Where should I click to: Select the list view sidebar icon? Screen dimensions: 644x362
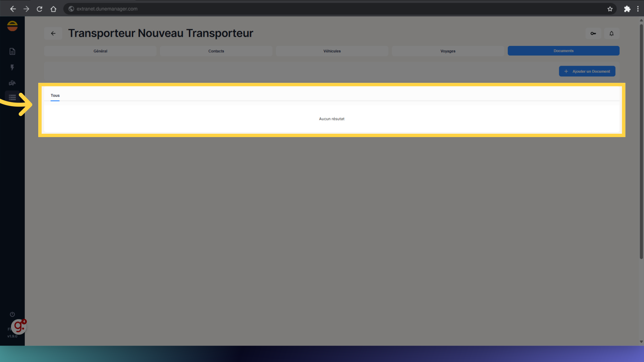pyautogui.click(x=12, y=98)
